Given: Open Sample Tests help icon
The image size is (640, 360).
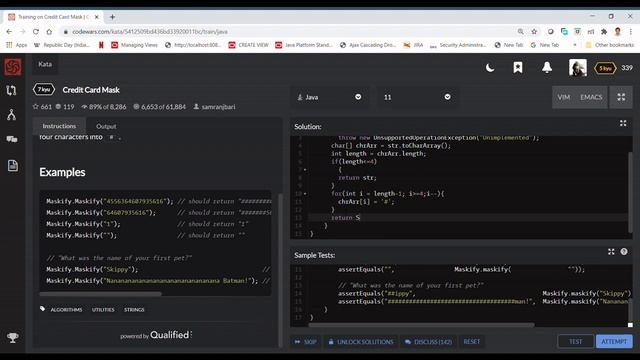Looking at the screenshot, I should click(624, 252).
